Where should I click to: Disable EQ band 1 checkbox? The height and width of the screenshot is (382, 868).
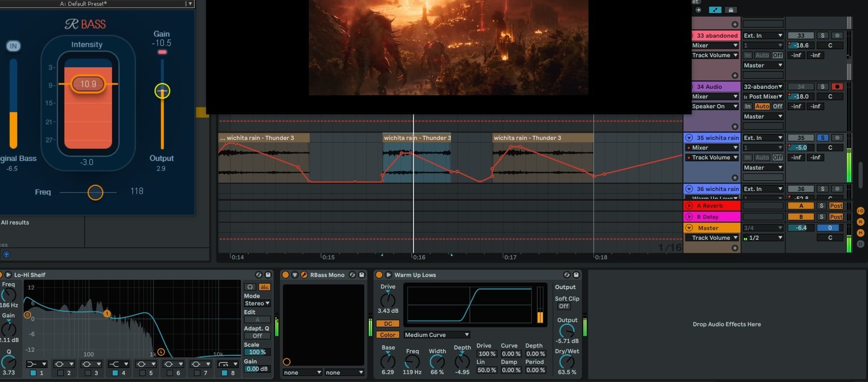(x=33, y=373)
